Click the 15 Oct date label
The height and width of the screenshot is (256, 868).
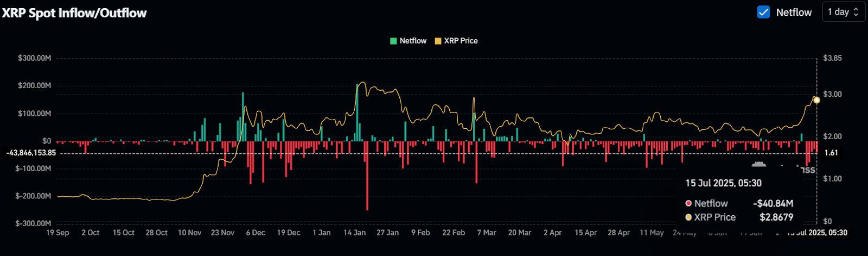[124, 233]
